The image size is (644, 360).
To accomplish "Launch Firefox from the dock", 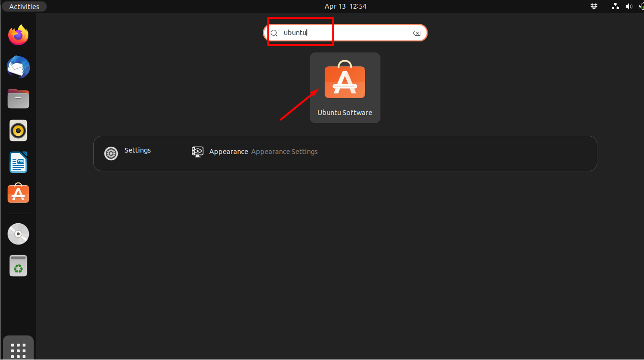I will (18, 35).
